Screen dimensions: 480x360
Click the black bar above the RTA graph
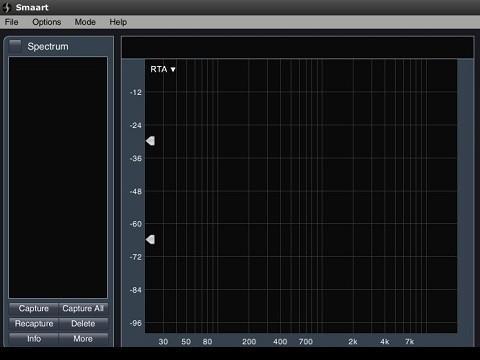point(297,48)
